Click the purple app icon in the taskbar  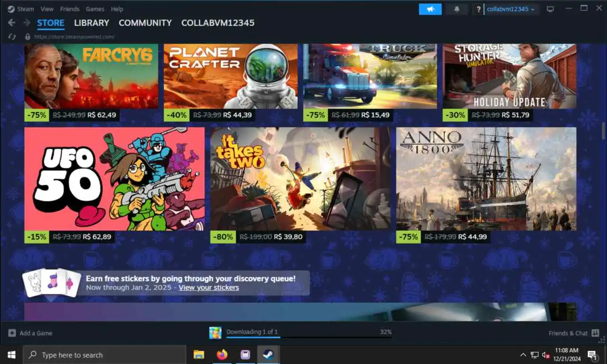tap(245, 355)
